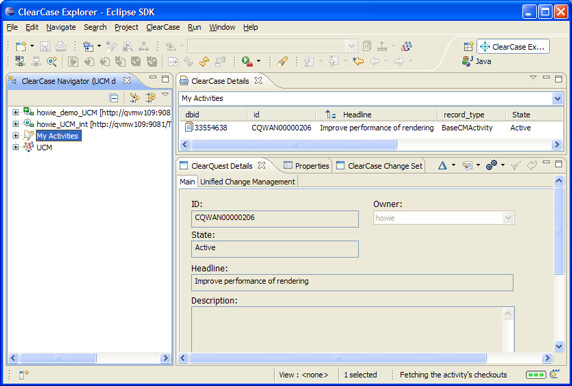
Task: Expand the howie_UCM_int tree node
Action: (15, 124)
